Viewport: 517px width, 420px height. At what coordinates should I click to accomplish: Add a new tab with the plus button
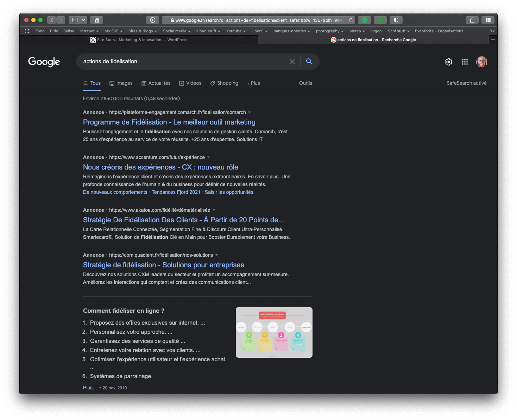point(493,40)
